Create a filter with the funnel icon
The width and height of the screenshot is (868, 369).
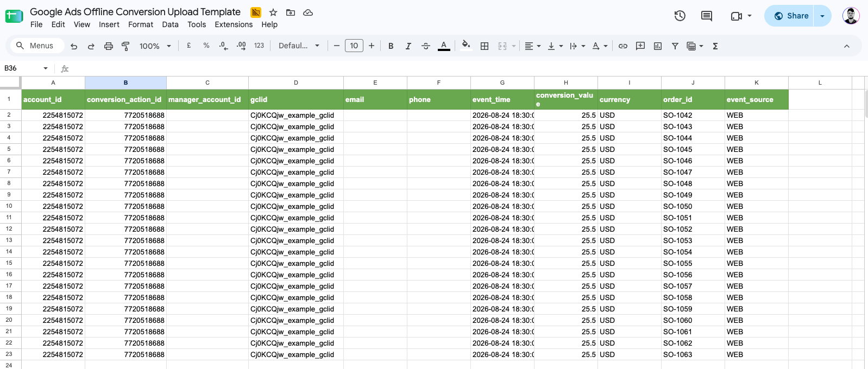tap(675, 46)
